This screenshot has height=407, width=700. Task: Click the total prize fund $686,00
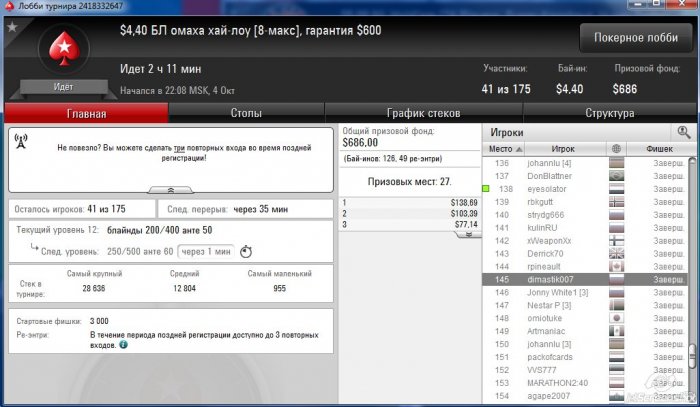[x=360, y=142]
